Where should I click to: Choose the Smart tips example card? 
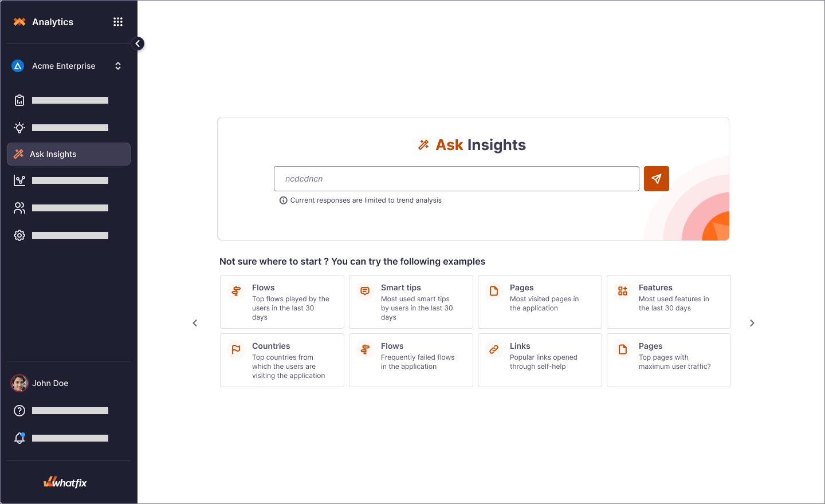point(411,302)
